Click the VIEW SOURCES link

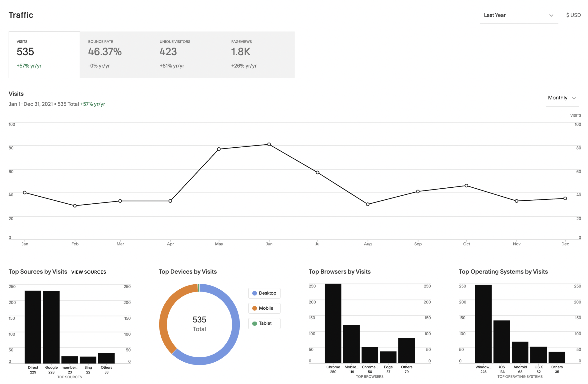88,272
